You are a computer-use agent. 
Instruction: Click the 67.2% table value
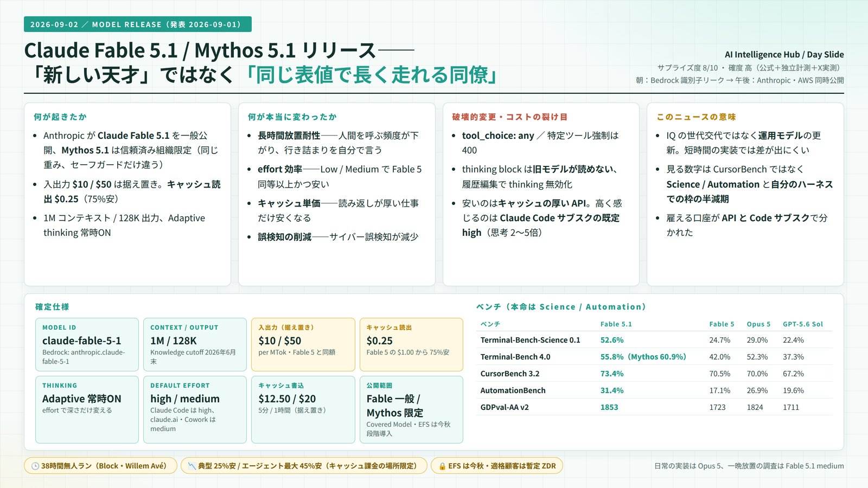(794, 374)
